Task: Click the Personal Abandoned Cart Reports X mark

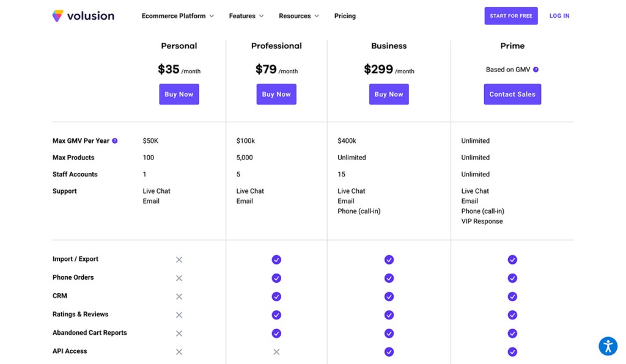Action: click(x=179, y=333)
